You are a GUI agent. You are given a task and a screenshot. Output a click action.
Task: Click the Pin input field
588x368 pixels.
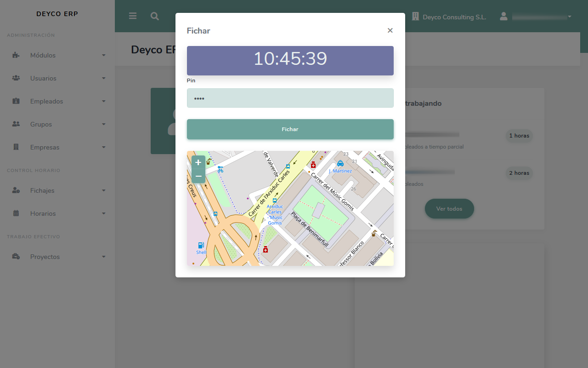pyautogui.click(x=290, y=98)
